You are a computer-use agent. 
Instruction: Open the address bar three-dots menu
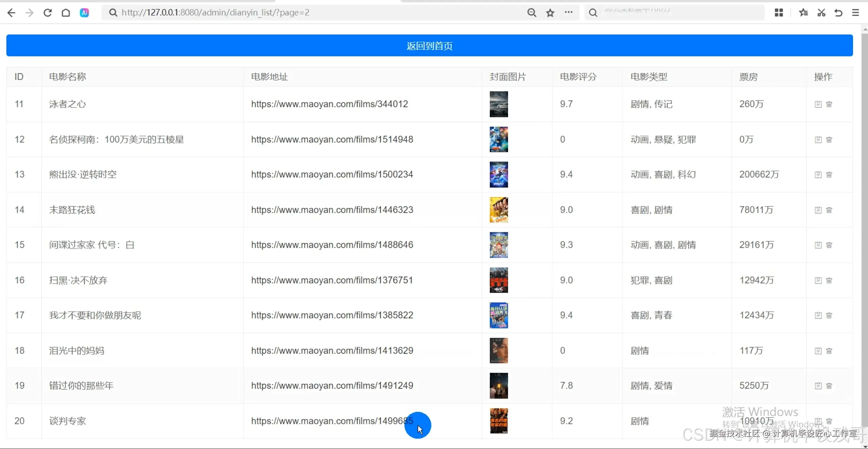[x=568, y=13]
